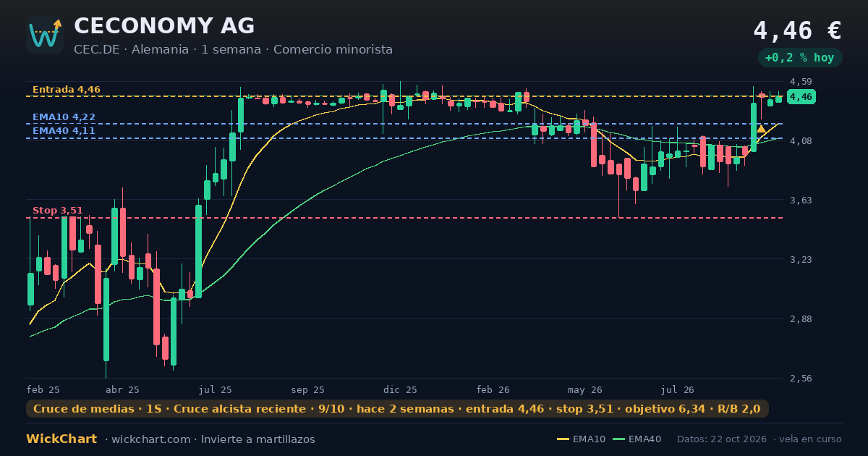868x456 pixels.
Task: Click the 3,23 price axis label
Action: [801, 260]
